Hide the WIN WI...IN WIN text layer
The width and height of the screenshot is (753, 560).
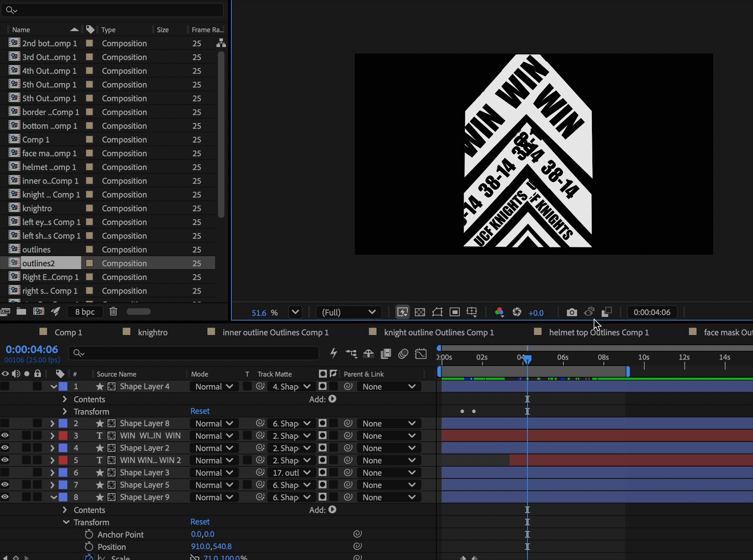click(x=5, y=436)
